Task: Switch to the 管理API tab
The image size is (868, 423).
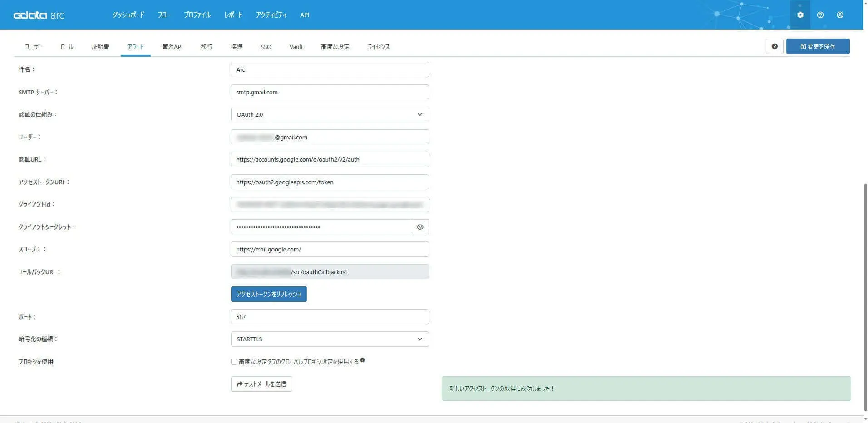Action: (173, 47)
